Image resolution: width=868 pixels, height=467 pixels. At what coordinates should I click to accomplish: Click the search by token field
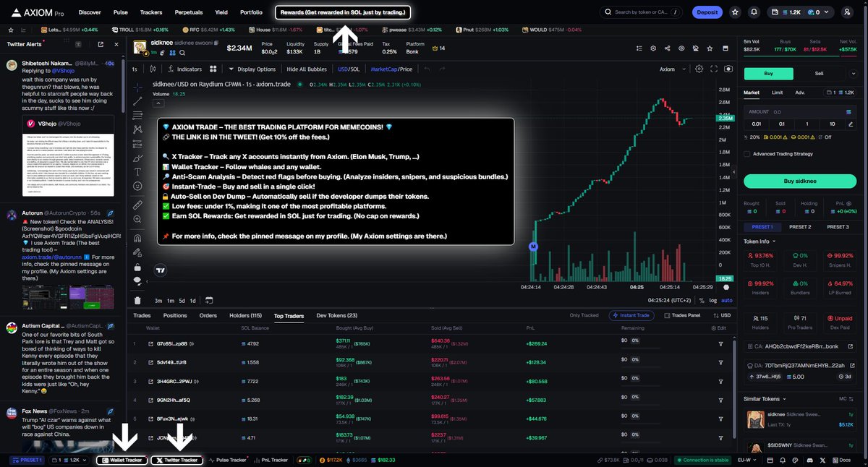641,12
